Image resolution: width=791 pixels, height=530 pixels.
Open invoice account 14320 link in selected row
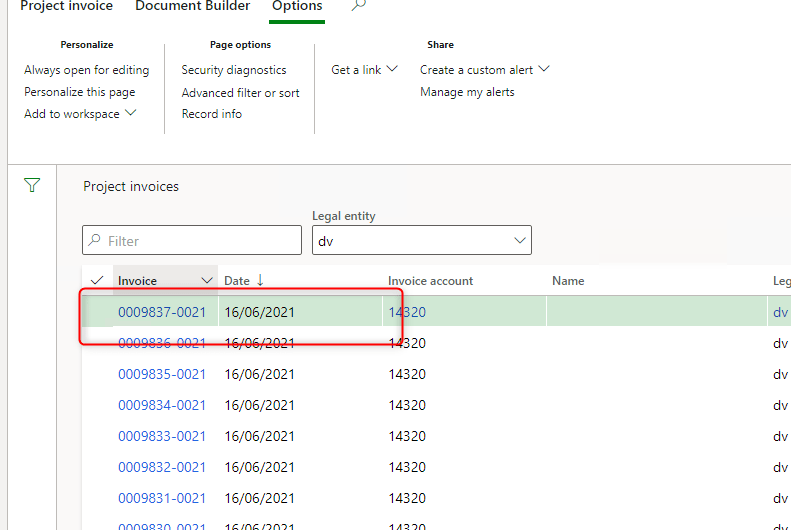[407, 312]
